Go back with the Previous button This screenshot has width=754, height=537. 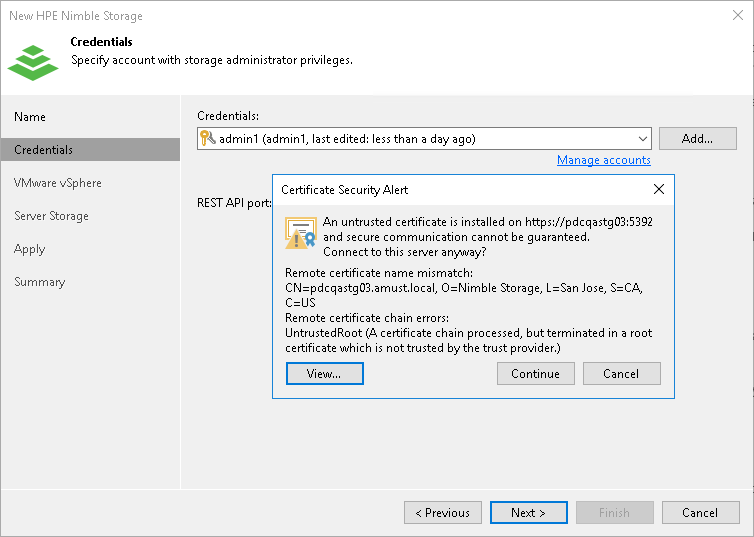tap(442, 512)
